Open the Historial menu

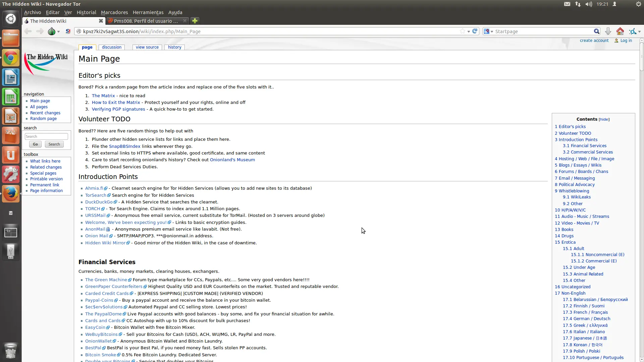[x=86, y=12]
